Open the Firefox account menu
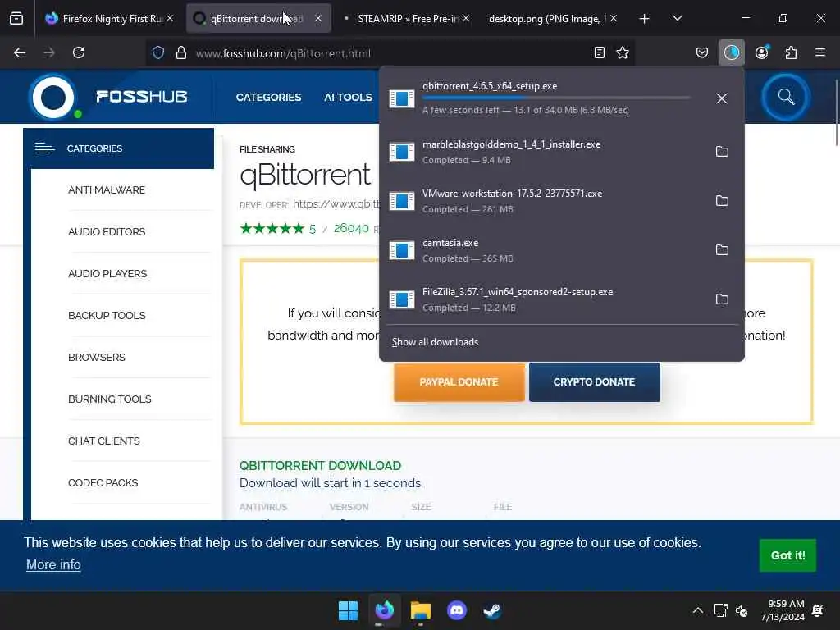Screen dimensions: 840x630 [x=762, y=52]
